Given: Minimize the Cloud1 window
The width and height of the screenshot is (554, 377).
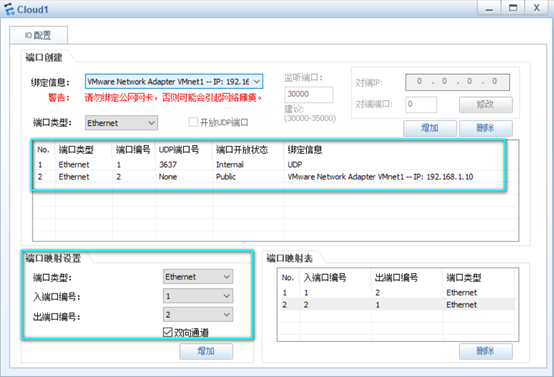Looking at the screenshot, I should coord(489,8).
